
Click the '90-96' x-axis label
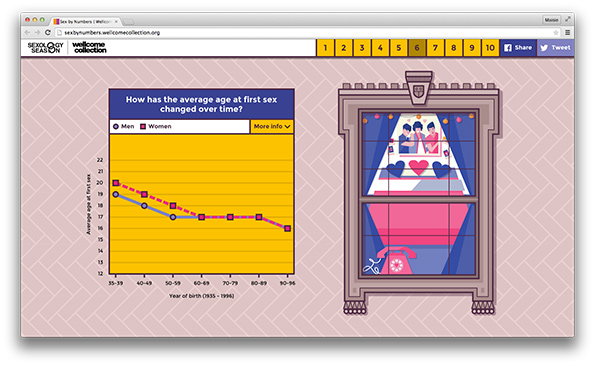pyautogui.click(x=287, y=283)
